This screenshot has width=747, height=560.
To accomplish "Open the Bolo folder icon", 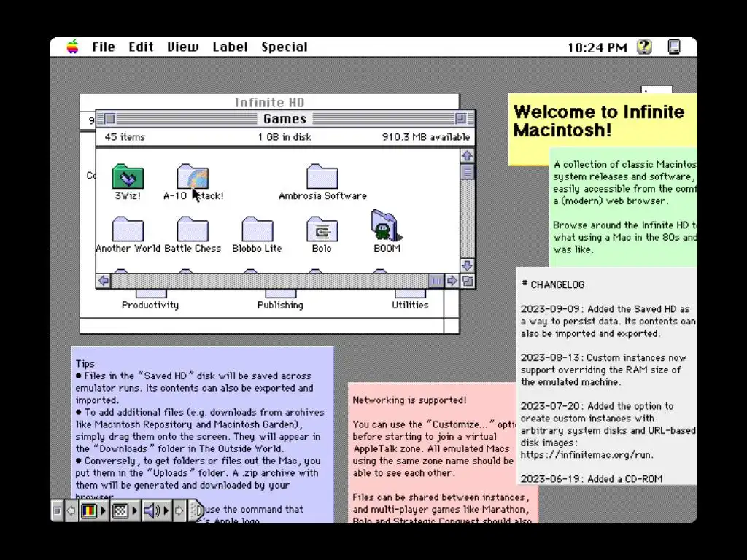I will [x=322, y=230].
